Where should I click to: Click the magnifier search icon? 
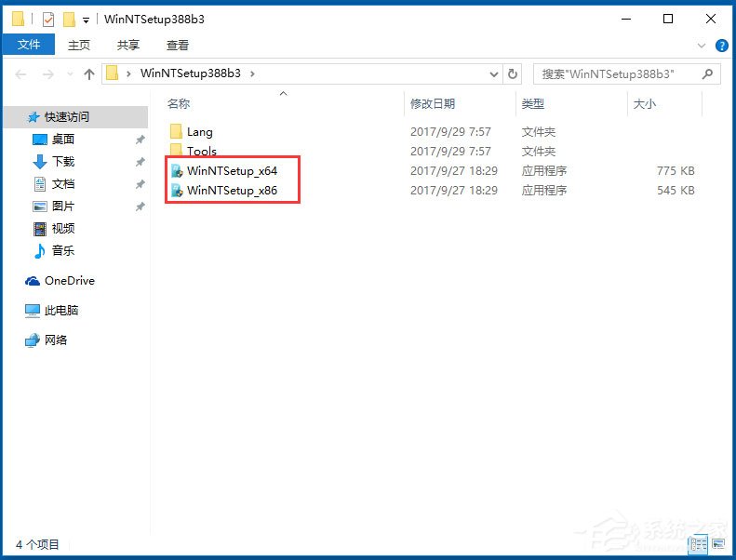click(x=708, y=74)
